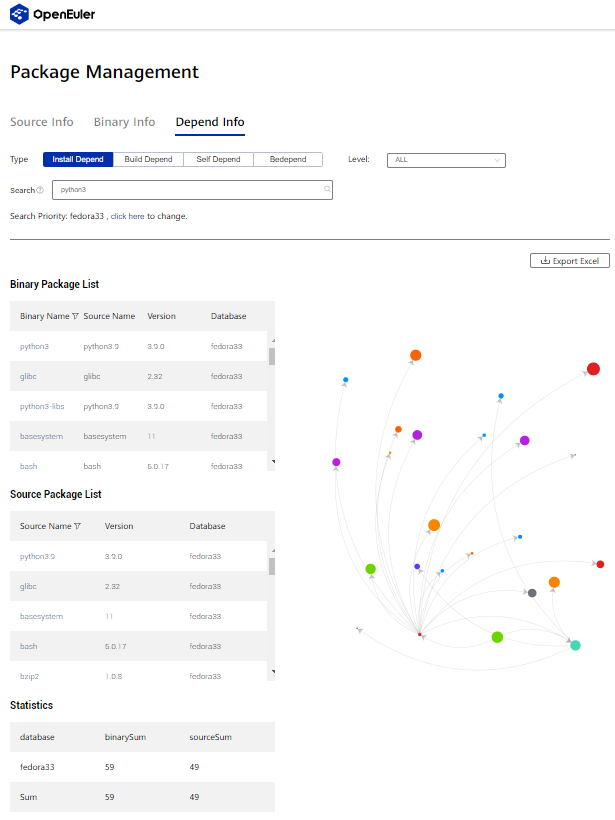Click the Binary Name filter icon
615x820 pixels.
75,316
